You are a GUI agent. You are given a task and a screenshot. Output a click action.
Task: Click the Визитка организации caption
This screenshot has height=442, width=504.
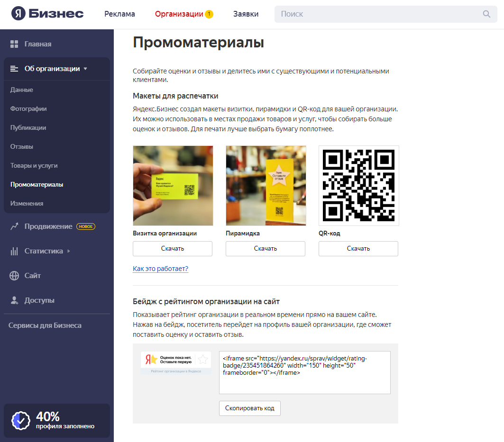[x=165, y=234]
